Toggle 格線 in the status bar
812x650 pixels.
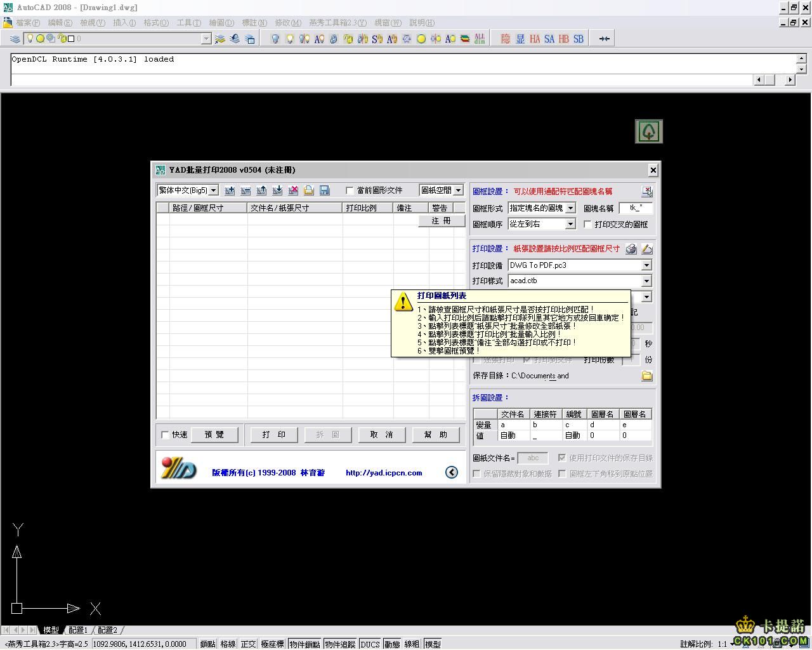point(228,644)
